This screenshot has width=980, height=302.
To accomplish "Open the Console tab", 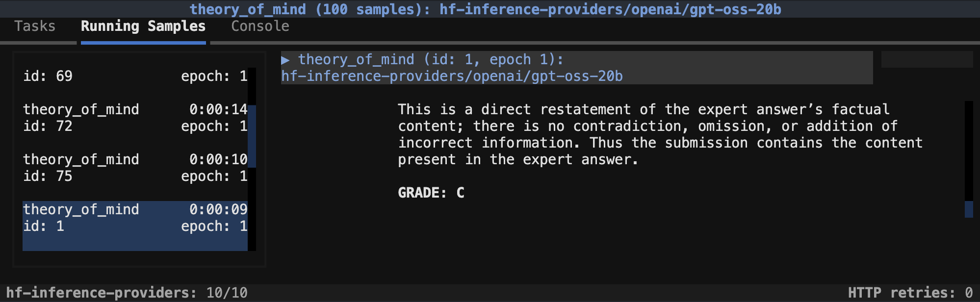I will coord(259,26).
